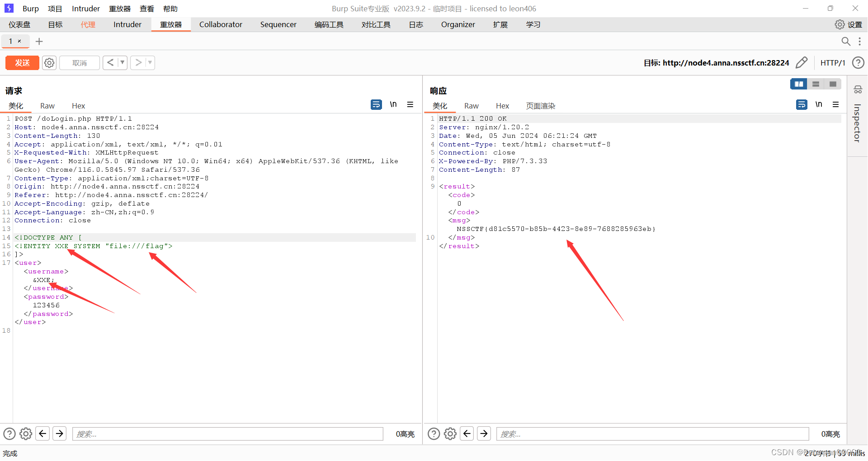Open the tab bar three-dots menu
The width and height of the screenshot is (868, 461).
click(x=859, y=41)
